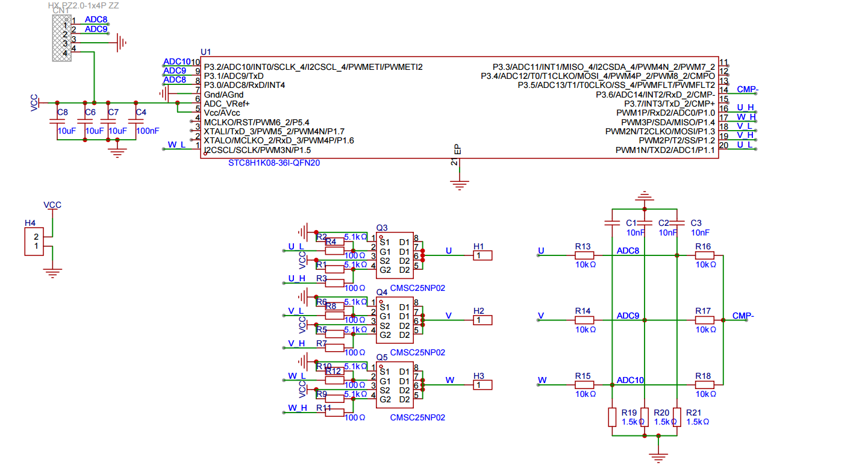Click the ground symbol beside CN1 pin 3
Image resolution: width=868 pixels, height=474 pixels.
coord(120,42)
